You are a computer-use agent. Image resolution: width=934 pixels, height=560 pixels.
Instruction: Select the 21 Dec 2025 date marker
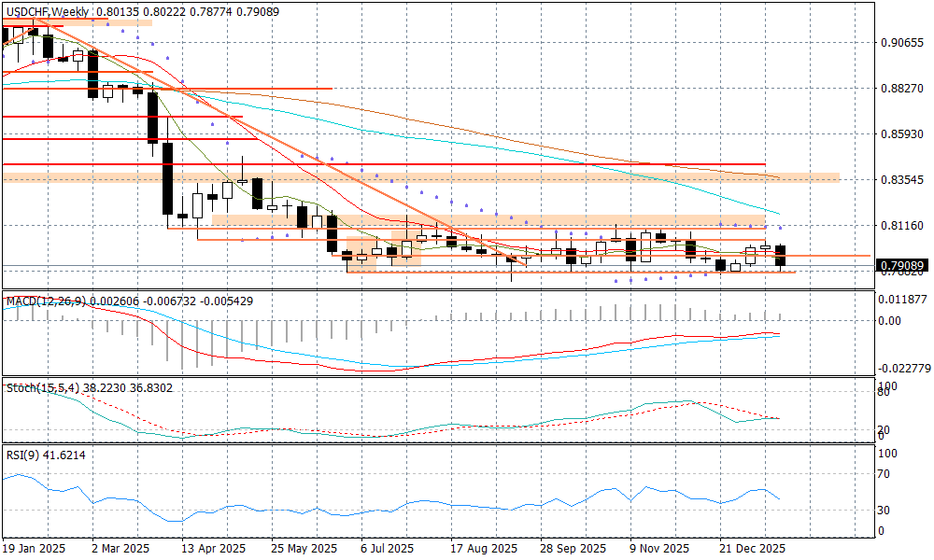[751, 549]
